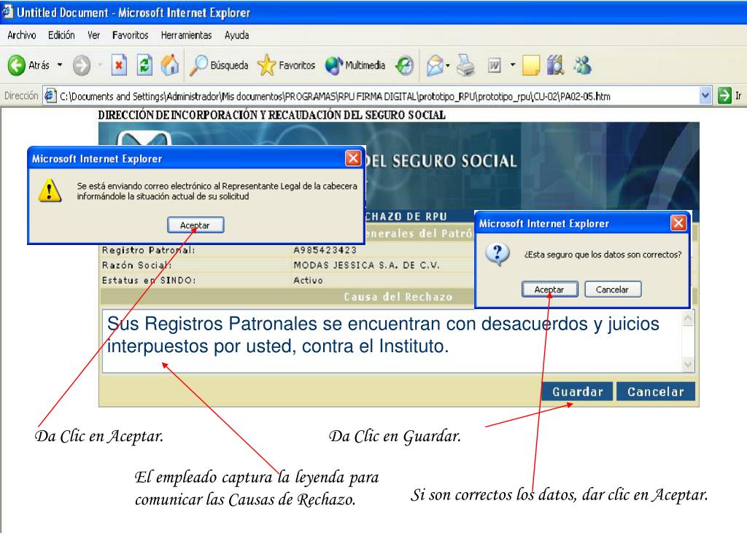Open the Edición menu
The width and height of the screenshot is (747, 560).
pos(61,35)
